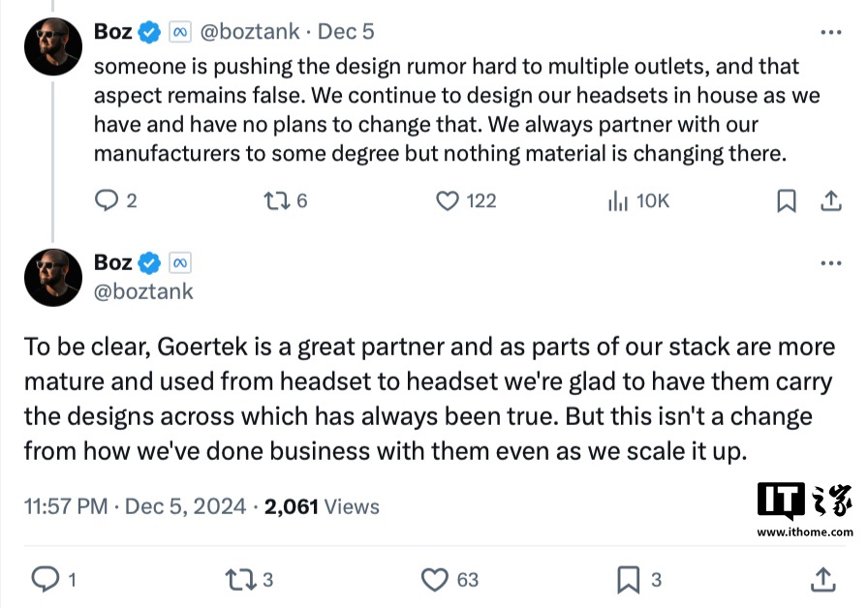868x608 pixels.
Task: Share the first tweet
Action: click(x=830, y=200)
